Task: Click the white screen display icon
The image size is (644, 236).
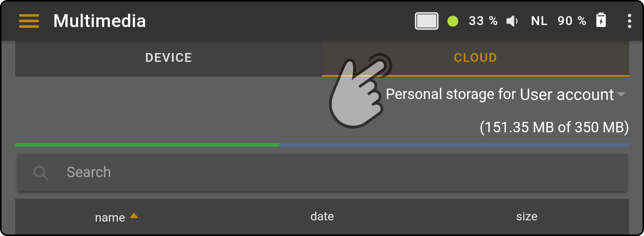Action: [x=427, y=21]
